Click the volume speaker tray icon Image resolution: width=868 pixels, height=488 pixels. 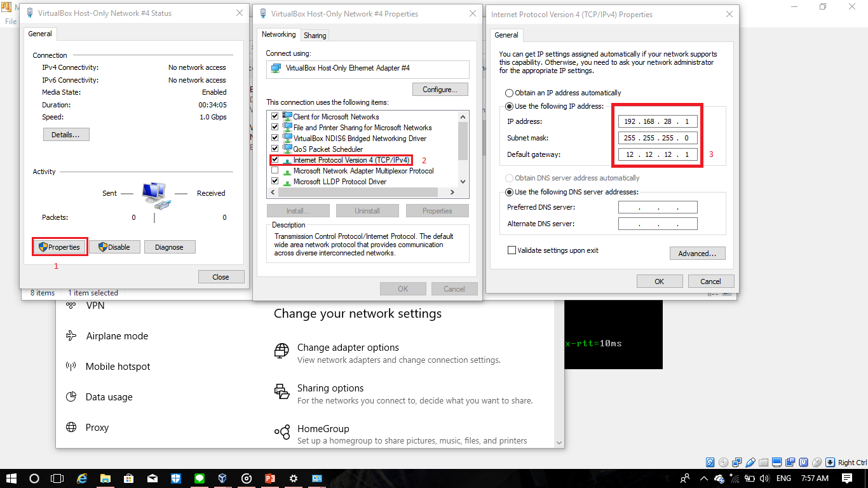764,478
